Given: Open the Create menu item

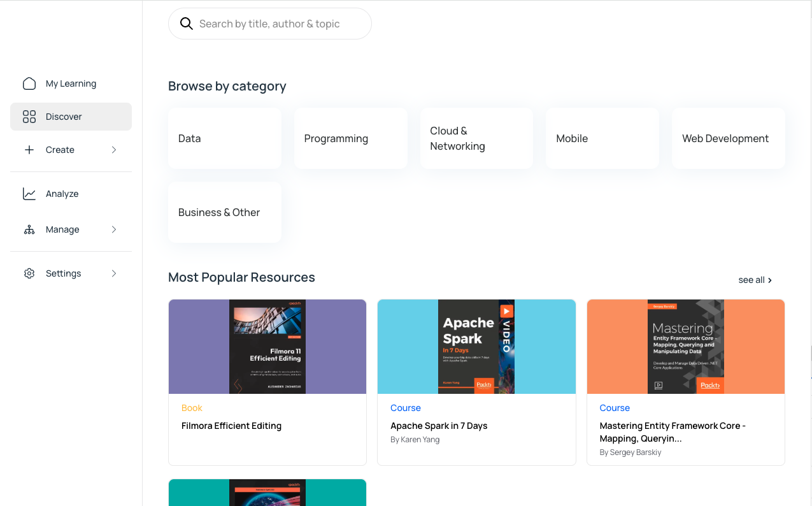Looking at the screenshot, I should pos(71,150).
